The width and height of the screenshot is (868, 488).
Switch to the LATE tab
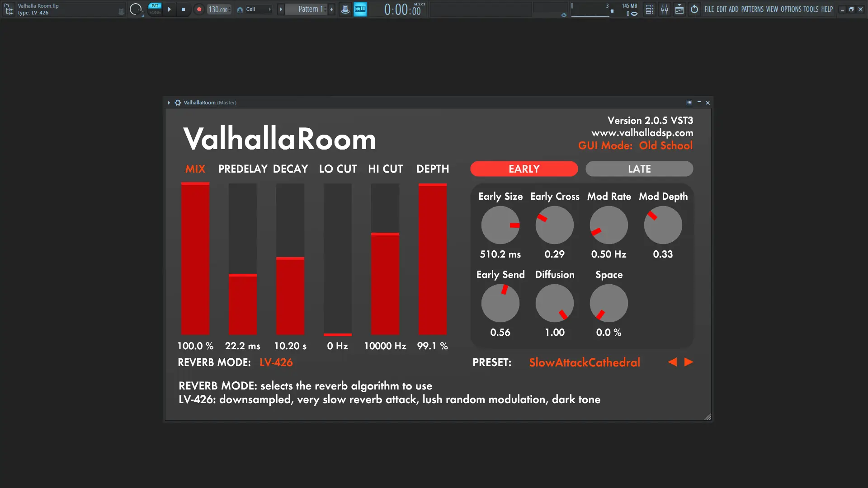(x=639, y=169)
